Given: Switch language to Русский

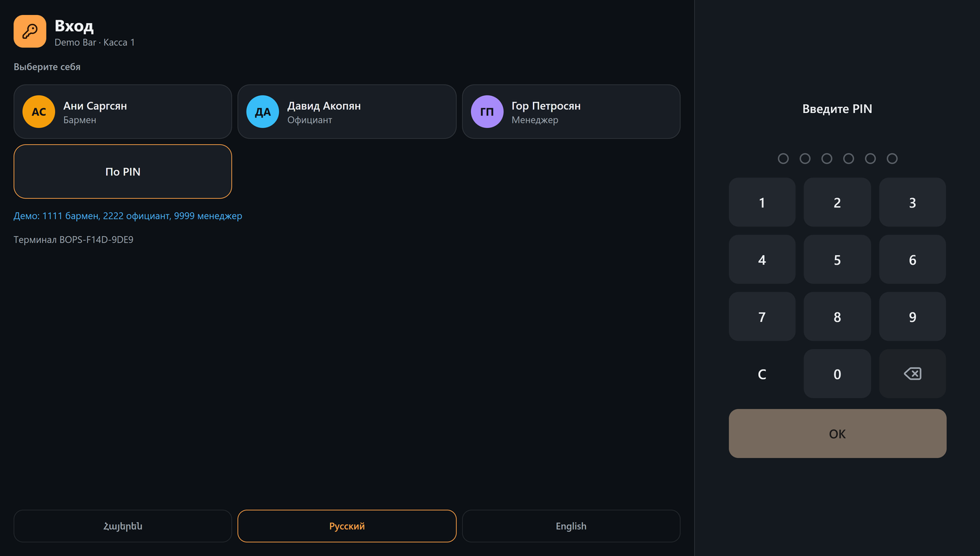Looking at the screenshot, I should [x=347, y=526].
